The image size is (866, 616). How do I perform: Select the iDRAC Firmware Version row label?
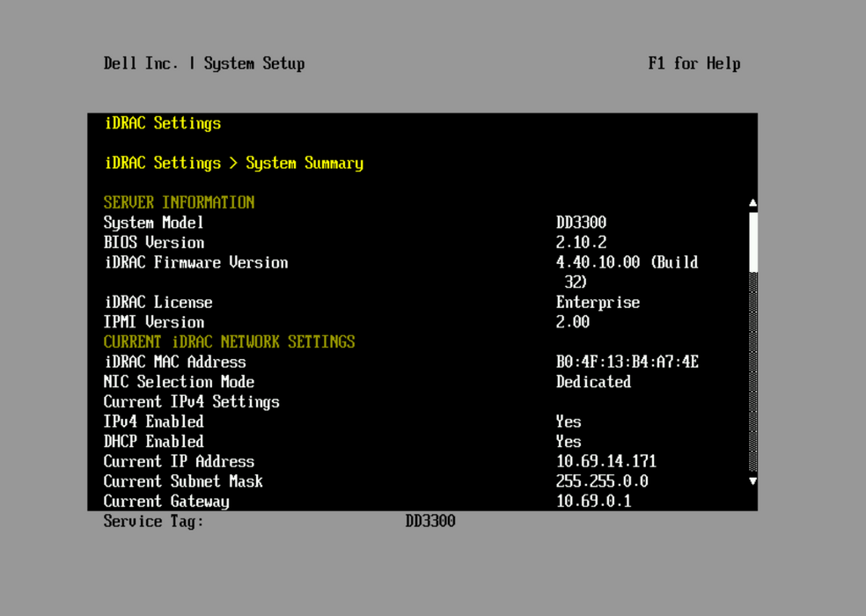(195, 262)
